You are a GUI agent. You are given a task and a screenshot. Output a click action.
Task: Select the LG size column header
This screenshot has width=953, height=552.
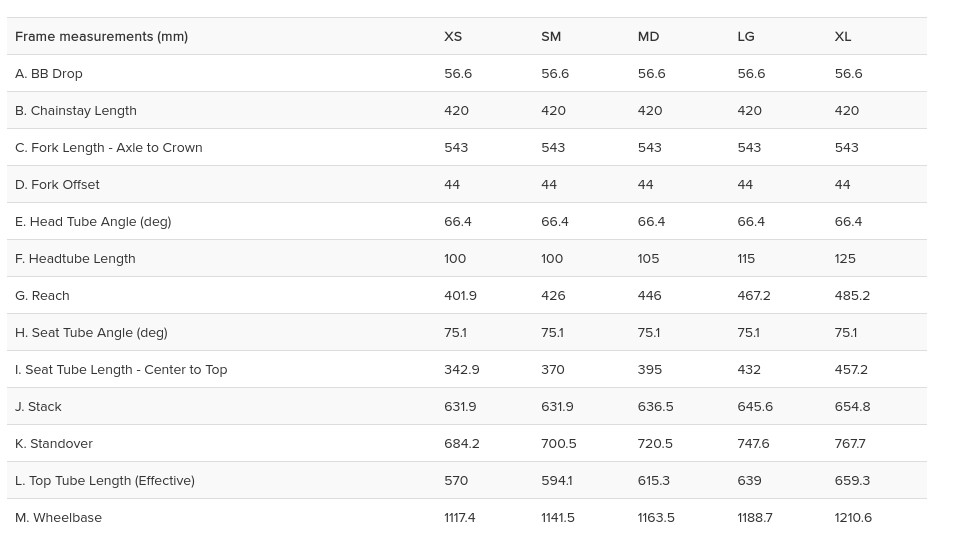click(x=746, y=36)
